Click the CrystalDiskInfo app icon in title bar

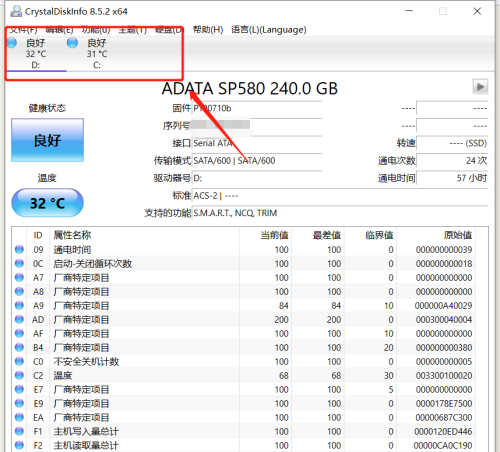16,11
